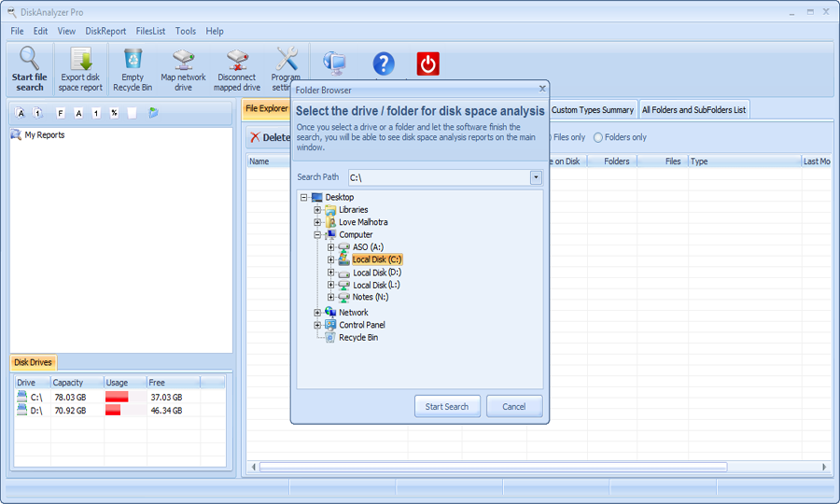Click the stacked-pages 'A' report icon

(21, 113)
